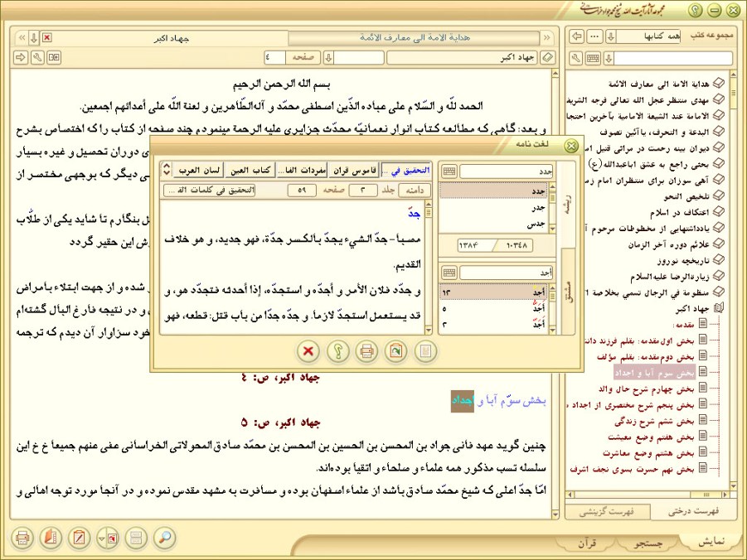Select the مفردات الفا... dictionary tab
This screenshot has height=560, width=747.
303,170
